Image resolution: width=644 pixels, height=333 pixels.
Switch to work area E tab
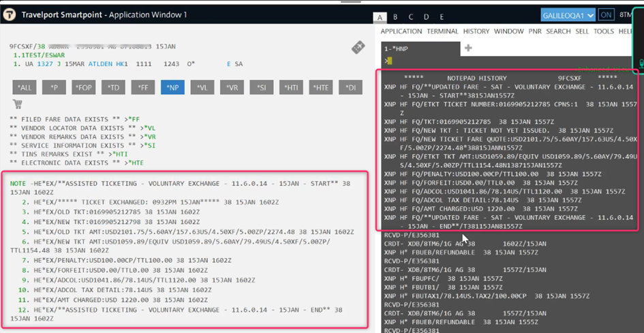click(442, 17)
